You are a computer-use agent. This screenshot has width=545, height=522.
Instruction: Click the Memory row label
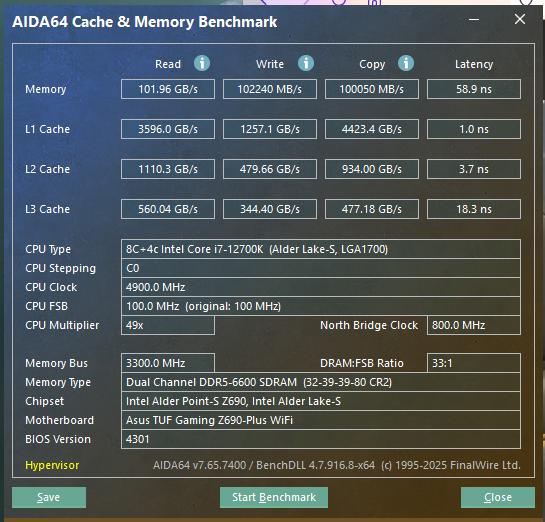(x=46, y=89)
